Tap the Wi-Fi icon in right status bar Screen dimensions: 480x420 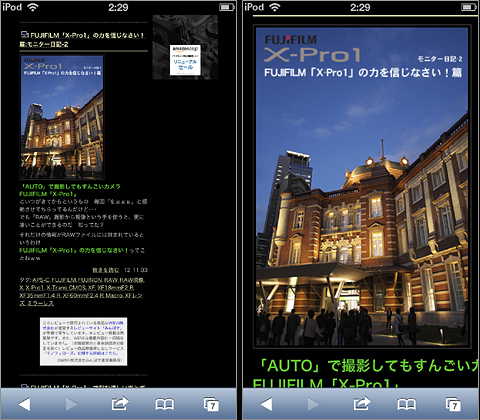(274, 7)
